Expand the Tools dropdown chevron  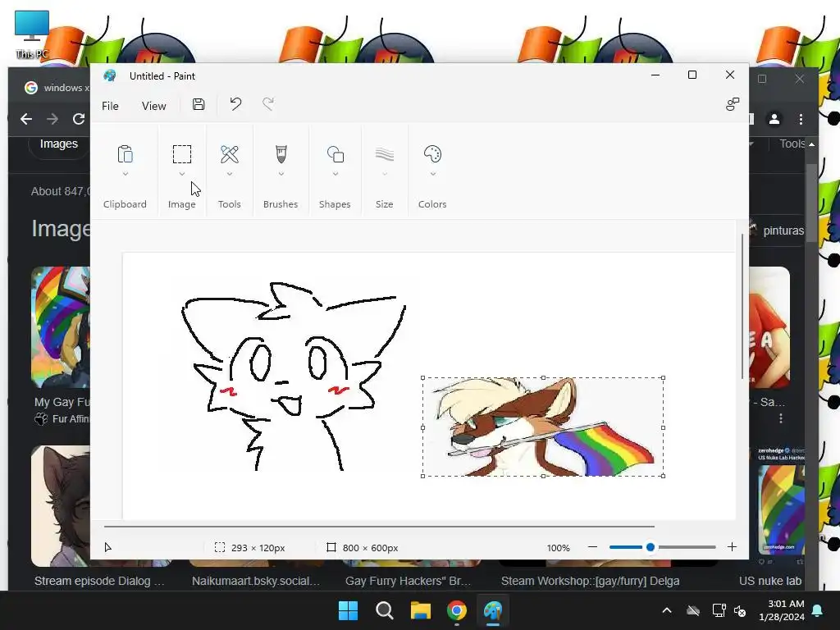[230, 174]
